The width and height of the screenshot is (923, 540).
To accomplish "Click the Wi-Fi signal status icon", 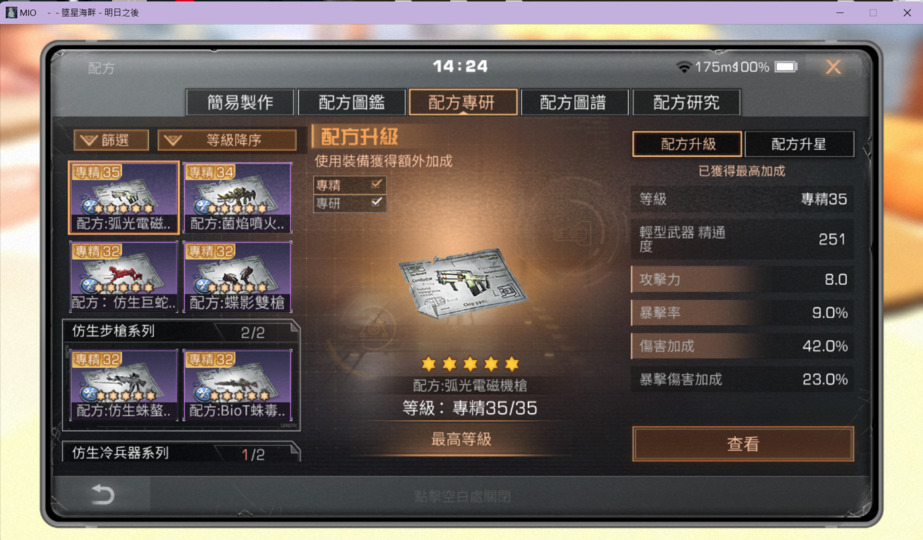I will [683, 67].
